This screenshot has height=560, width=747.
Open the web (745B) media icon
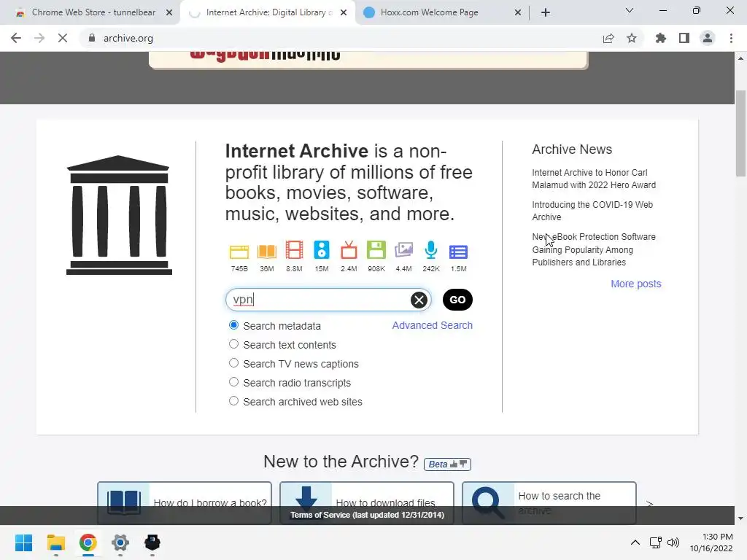tap(239, 252)
